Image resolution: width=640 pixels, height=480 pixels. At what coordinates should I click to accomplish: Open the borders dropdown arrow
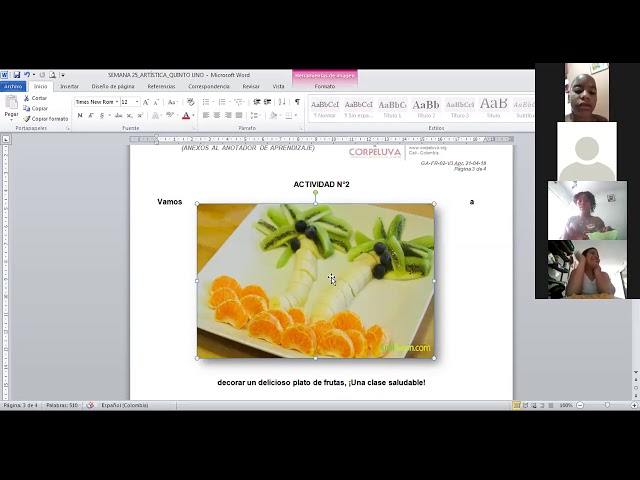pos(296,116)
